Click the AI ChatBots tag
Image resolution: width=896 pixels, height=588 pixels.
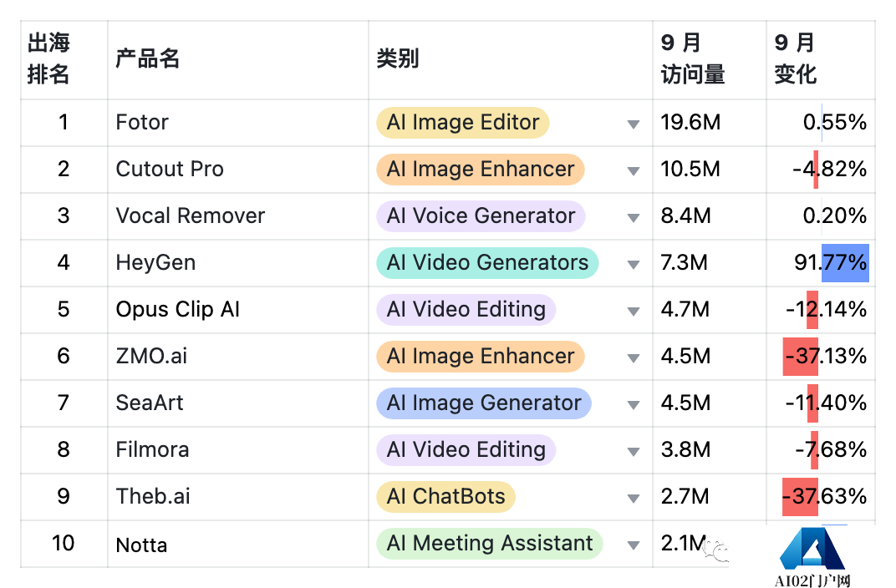(x=445, y=497)
